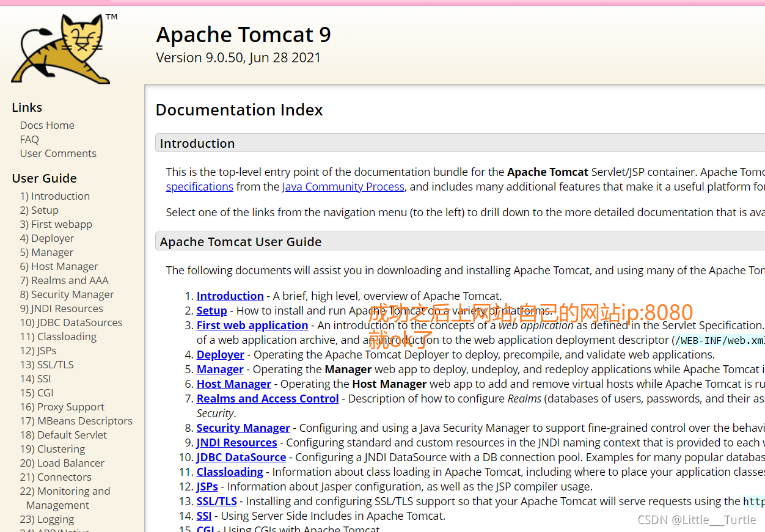Image resolution: width=765 pixels, height=532 pixels.
Task: Open 3) First webapp sidebar link
Action: click(x=56, y=224)
